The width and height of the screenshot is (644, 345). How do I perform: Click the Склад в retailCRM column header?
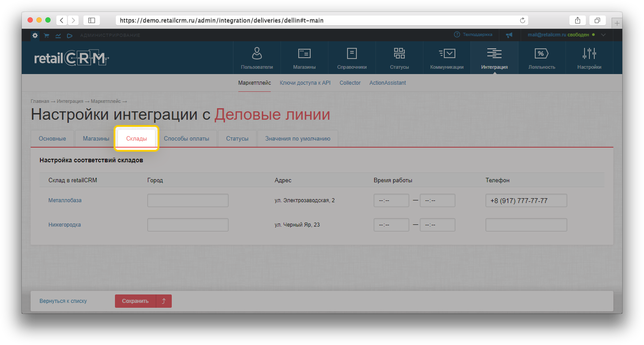click(73, 180)
